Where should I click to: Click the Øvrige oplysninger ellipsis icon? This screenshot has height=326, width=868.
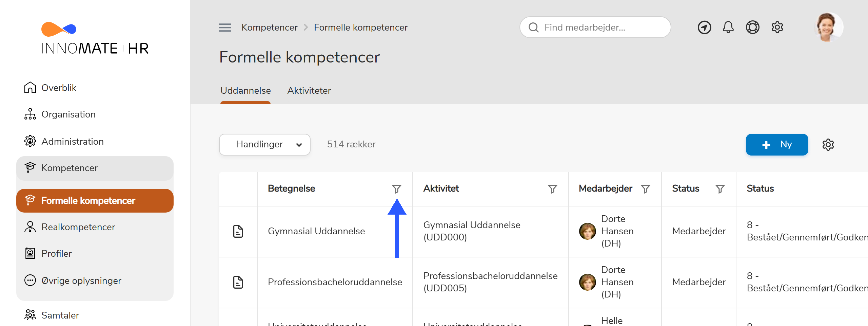click(30, 280)
